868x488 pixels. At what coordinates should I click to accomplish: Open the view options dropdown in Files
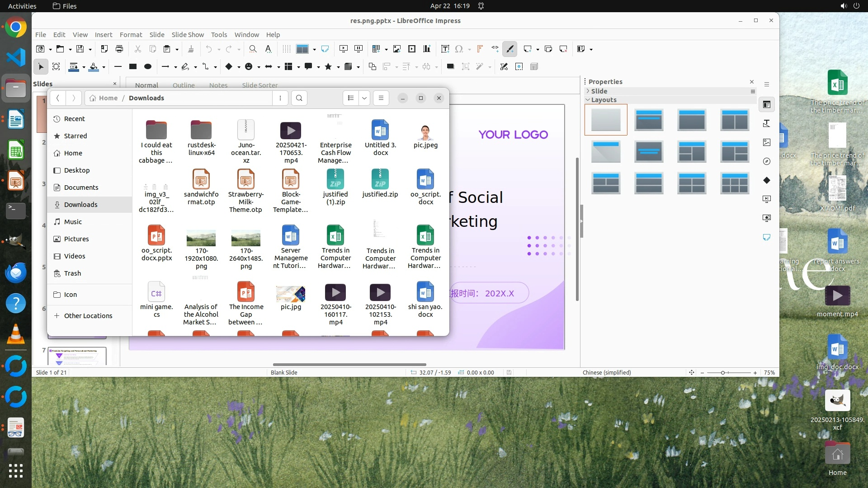pyautogui.click(x=364, y=98)
